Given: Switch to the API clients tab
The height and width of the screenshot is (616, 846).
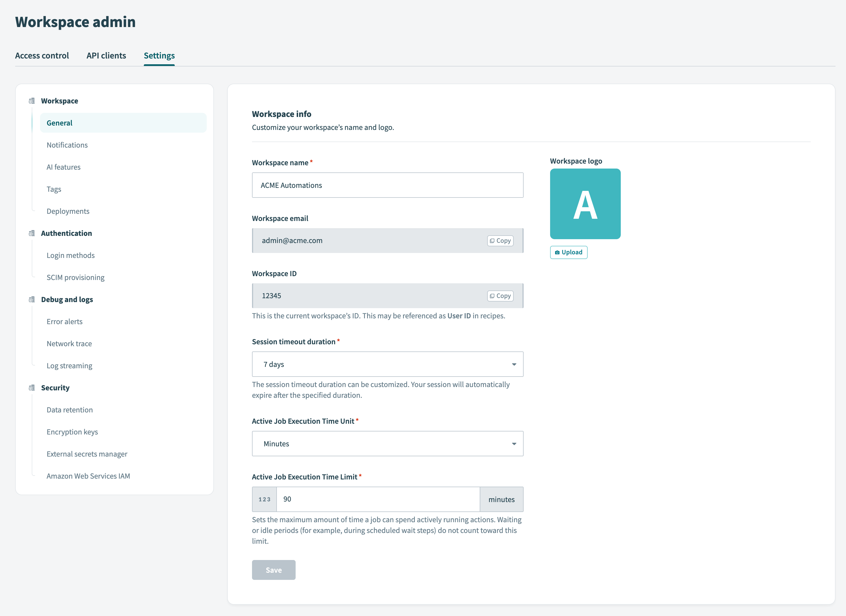Looking at the screenshot, I should coord(106,55).
